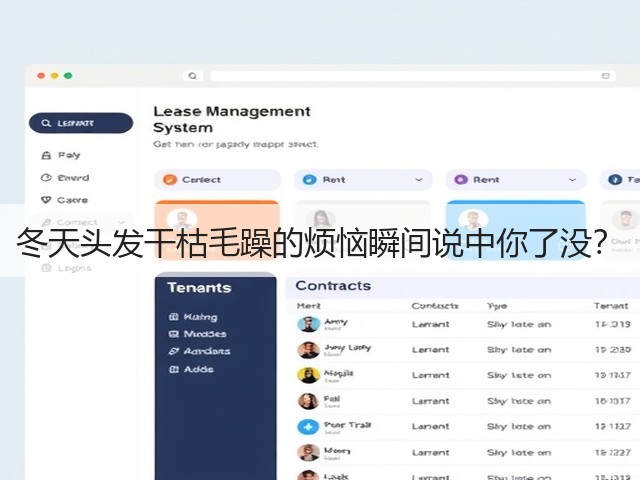
Task: Open the Cacre sidebar menu item
Action: click(x=72, y=200)
